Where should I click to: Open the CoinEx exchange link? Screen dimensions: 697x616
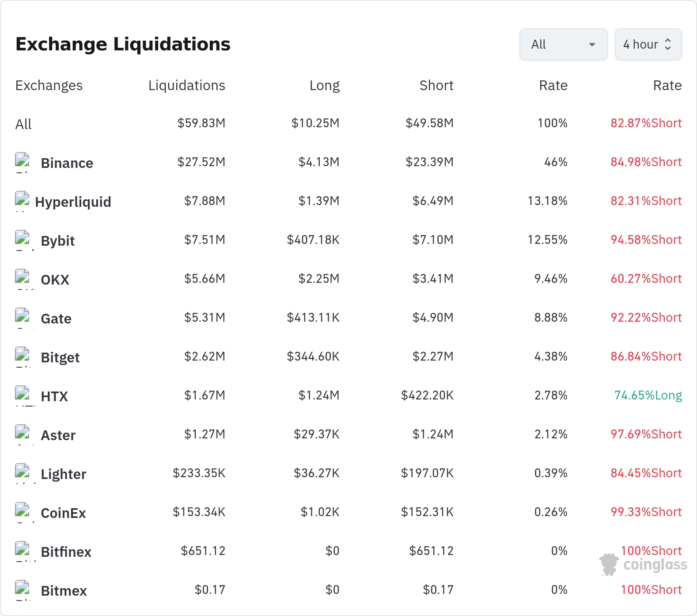coord(63,513)
